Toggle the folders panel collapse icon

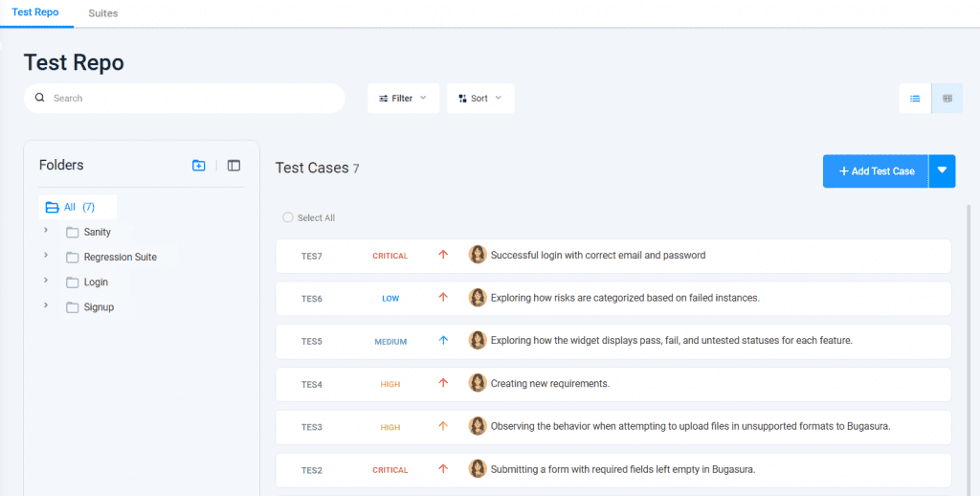pos(234,166)
